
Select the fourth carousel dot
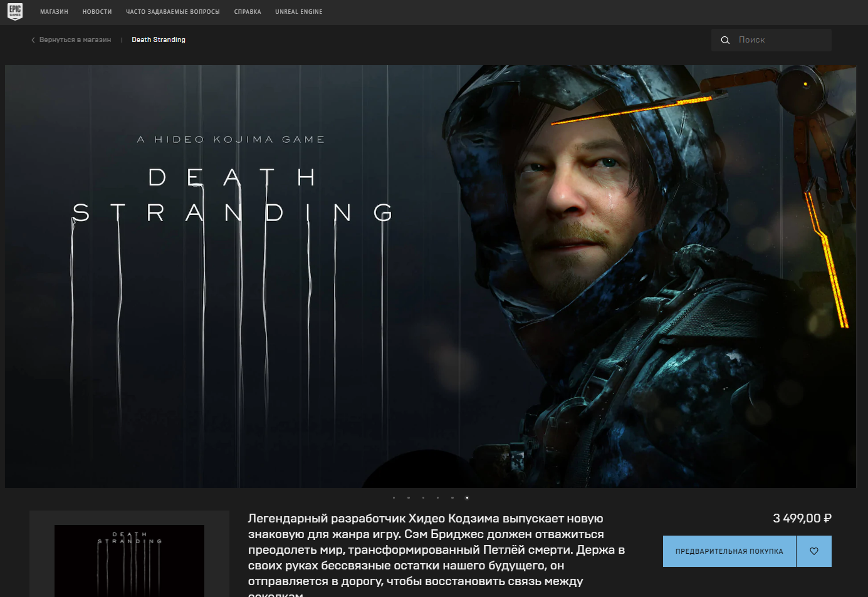click(x=437, y=497)
